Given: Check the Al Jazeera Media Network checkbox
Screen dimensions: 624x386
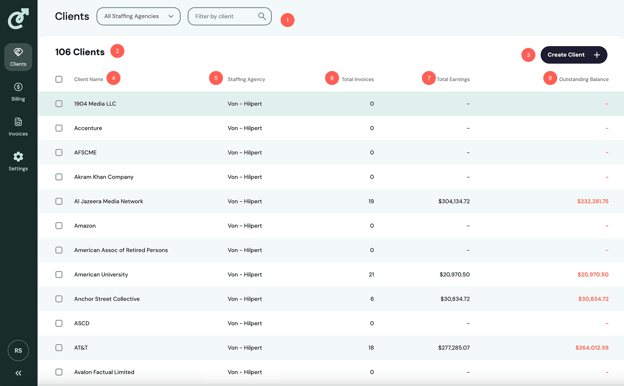Looking at the screenshot, I should (x=59, y=201).
